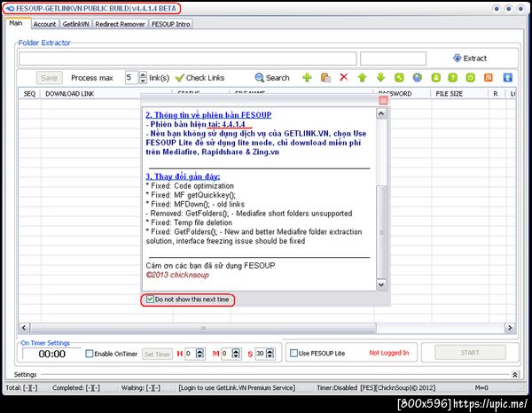532x413 pixels.
Task: Click the 'Fixed: Code optimization' line
Action: (190, 186)
